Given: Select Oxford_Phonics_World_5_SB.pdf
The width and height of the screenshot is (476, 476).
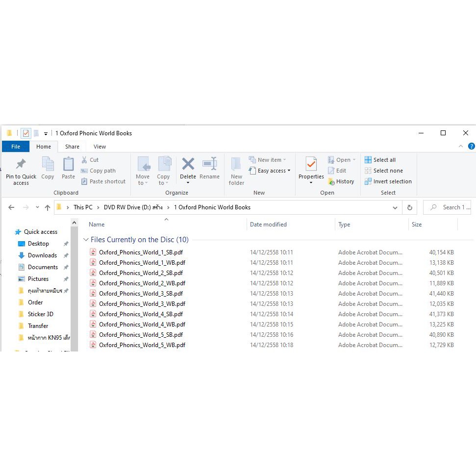Looking at the screenshot, I should pos(141,334).
